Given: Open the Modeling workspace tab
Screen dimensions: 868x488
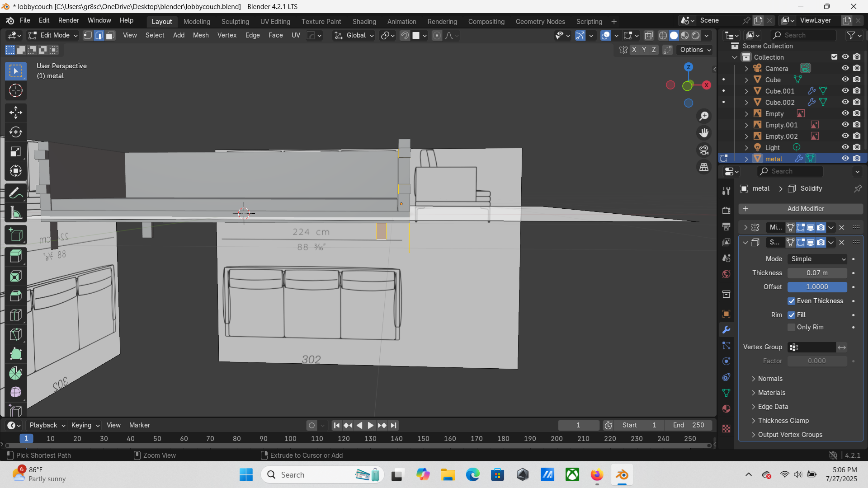Looking at the screenshot, I should (197, 21).
